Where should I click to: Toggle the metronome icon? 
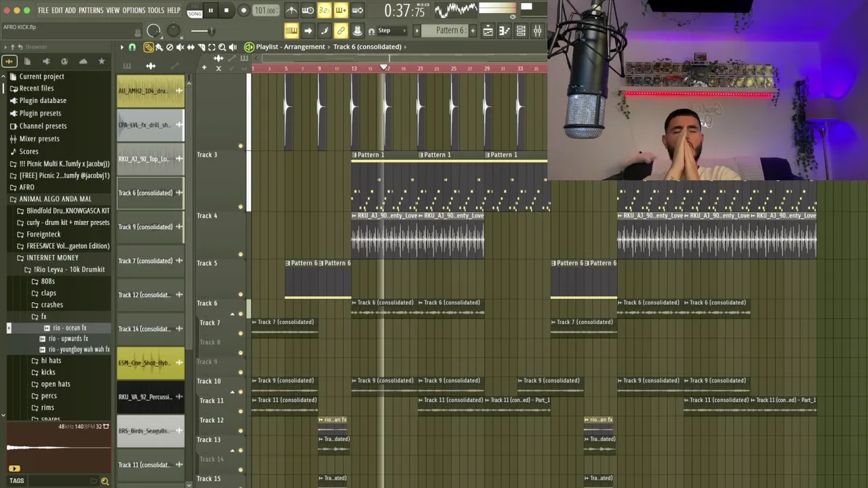(292, 10)
